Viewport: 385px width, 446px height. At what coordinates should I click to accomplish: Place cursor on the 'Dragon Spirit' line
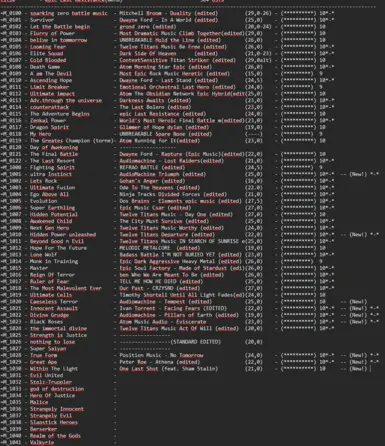click(x=49, y=127)
